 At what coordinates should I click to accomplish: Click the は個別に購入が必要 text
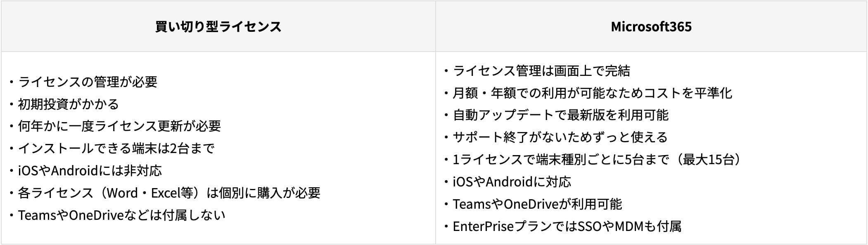pos(263,193)
